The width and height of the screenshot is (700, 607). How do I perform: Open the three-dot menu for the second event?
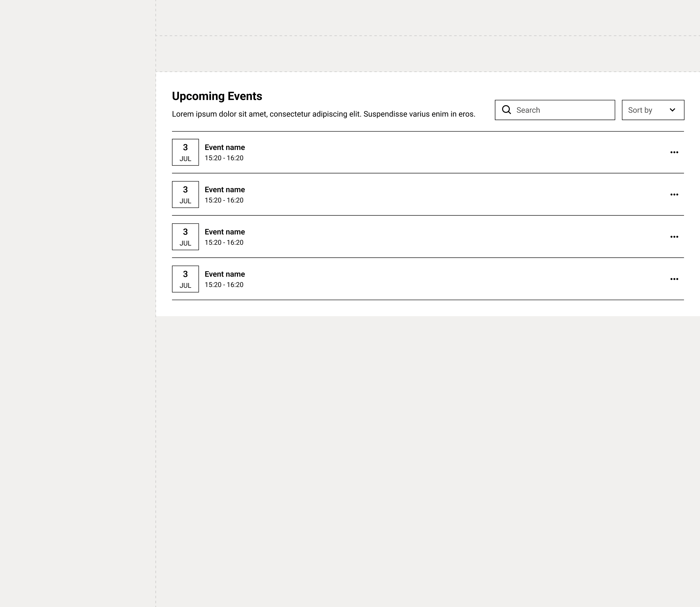point(674,194)
